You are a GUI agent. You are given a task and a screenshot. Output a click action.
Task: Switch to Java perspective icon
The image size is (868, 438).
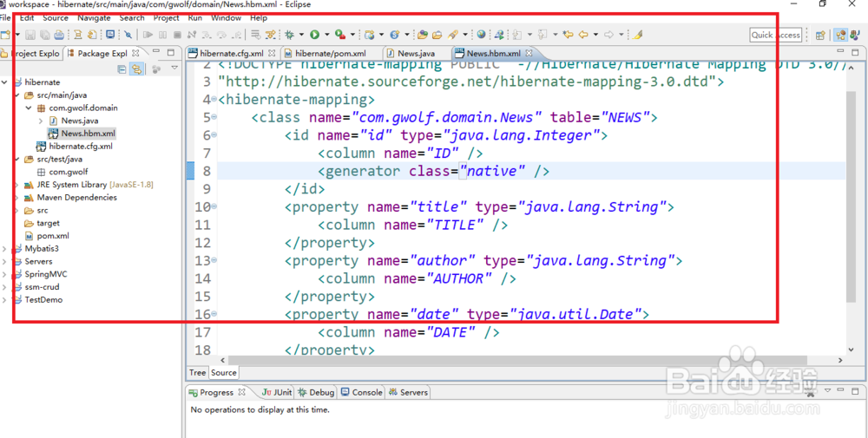[856, 35]
